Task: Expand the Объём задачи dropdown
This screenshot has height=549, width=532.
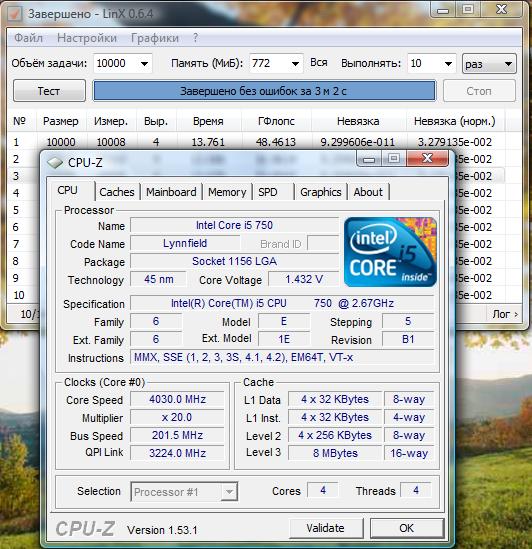Action: (144, 64)
